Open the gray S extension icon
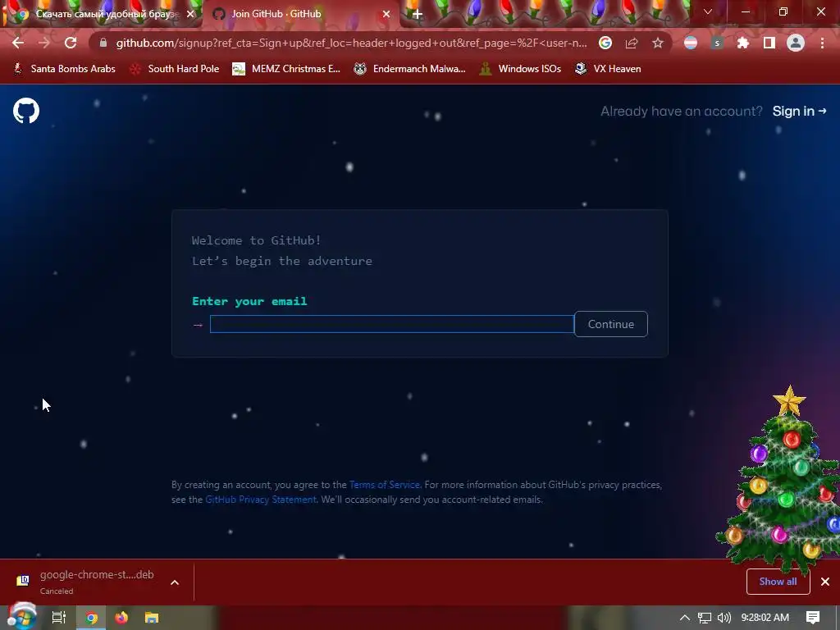Screen dimensions: 840x630 coord(717,43)
